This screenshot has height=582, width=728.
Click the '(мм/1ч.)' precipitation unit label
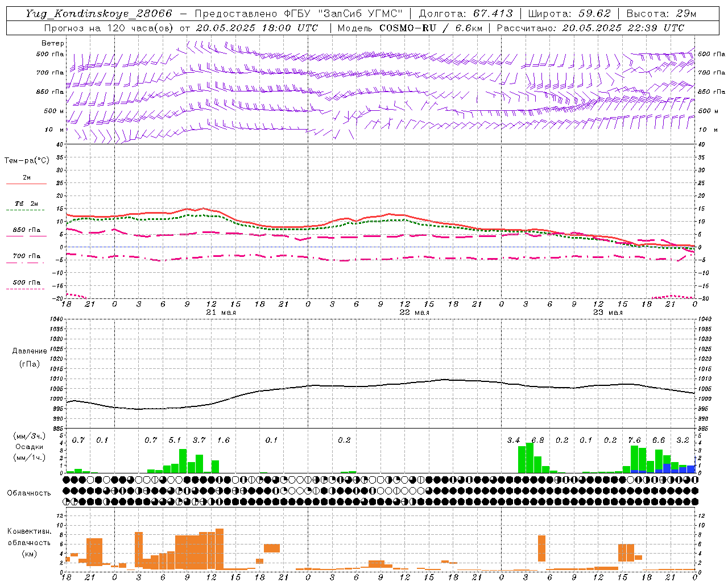29,458
